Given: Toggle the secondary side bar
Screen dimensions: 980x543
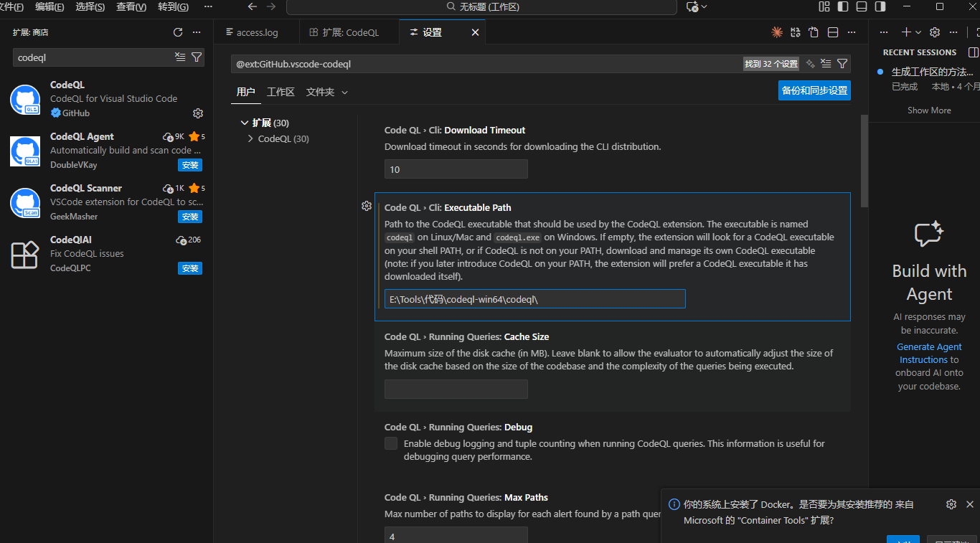Looking at the screenshot, I should click(880, 6).
